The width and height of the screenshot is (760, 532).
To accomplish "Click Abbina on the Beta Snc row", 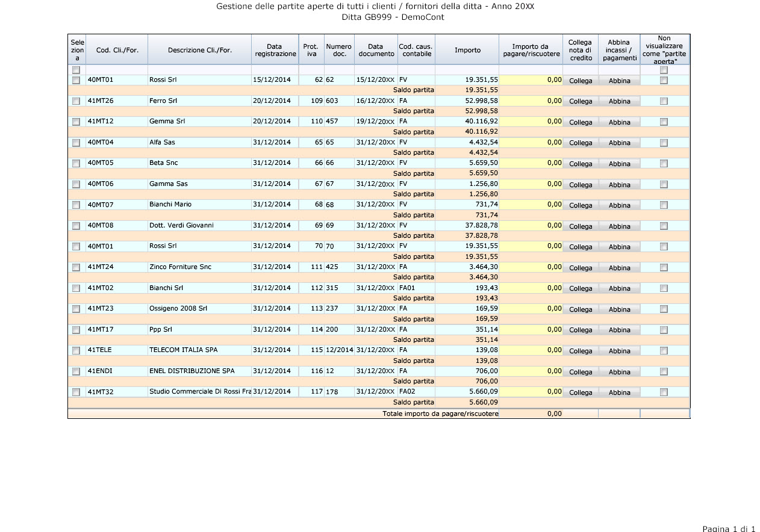I will coord(619,164).
